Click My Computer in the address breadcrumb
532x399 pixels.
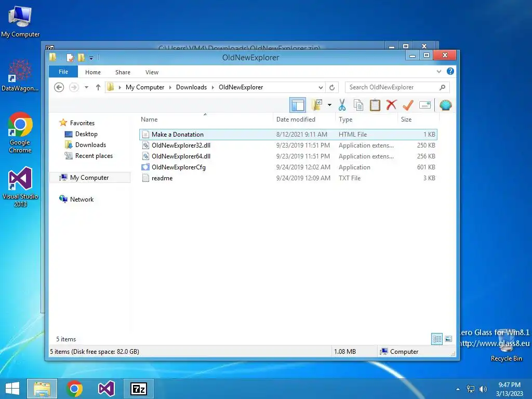click(145, 87)
